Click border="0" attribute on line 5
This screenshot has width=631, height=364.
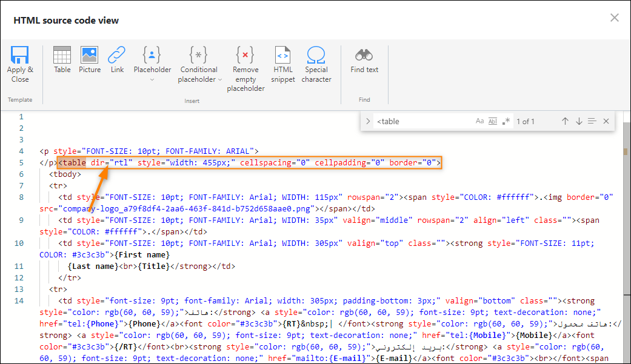pyautogui.click(x=413, y=162)
